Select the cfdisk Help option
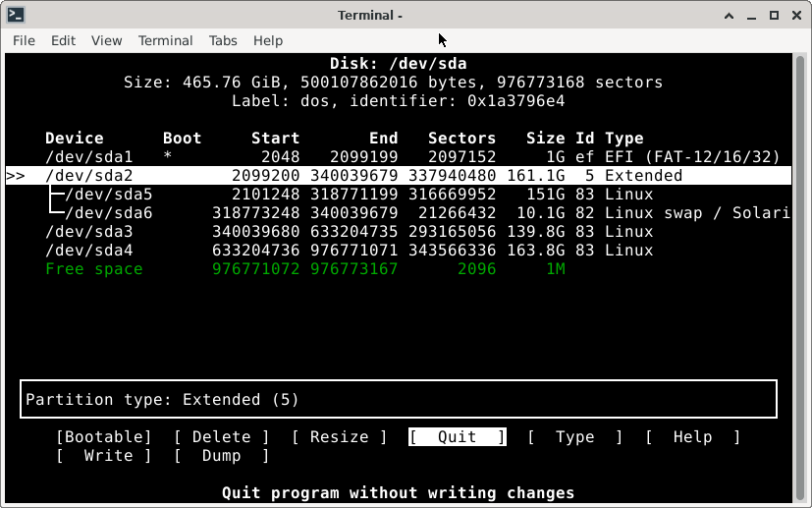This screenshot has height=508, width=812. pos(692,437)
